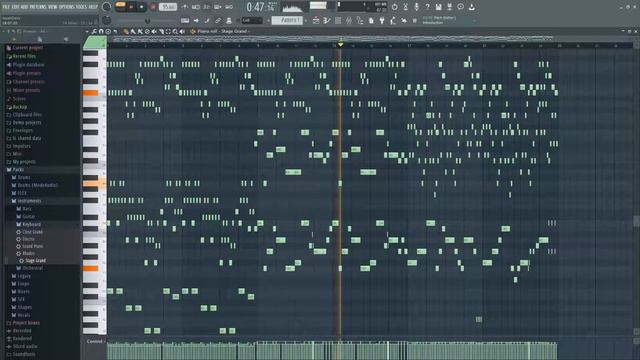Open the OPTIONS menu

[x=67, y=7]
